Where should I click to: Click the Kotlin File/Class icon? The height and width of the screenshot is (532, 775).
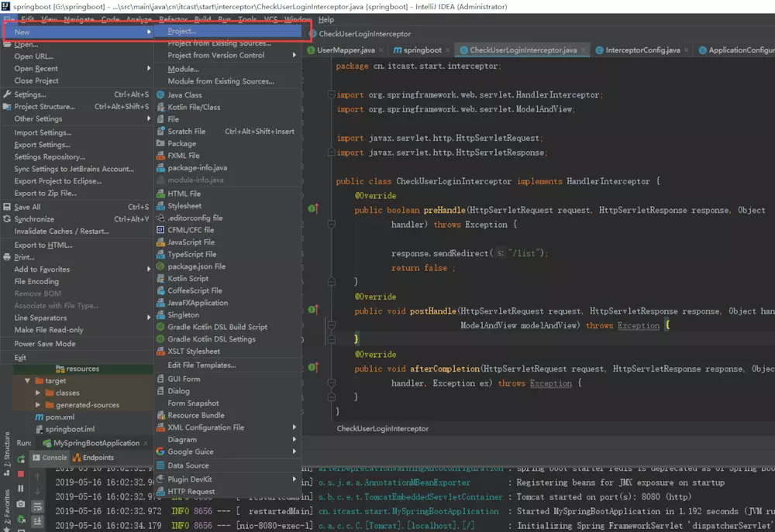point(160,107)
